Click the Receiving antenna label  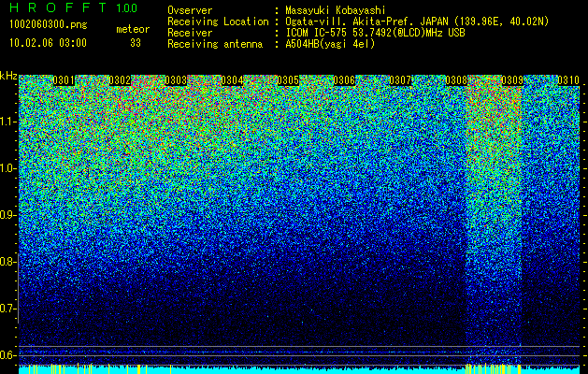[215, 44]
